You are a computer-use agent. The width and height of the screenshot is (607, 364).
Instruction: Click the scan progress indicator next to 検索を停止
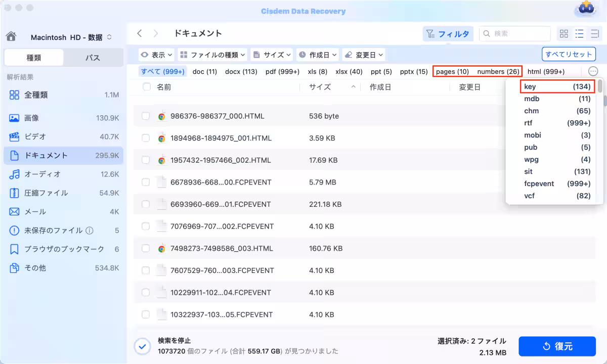click(142, 346)
